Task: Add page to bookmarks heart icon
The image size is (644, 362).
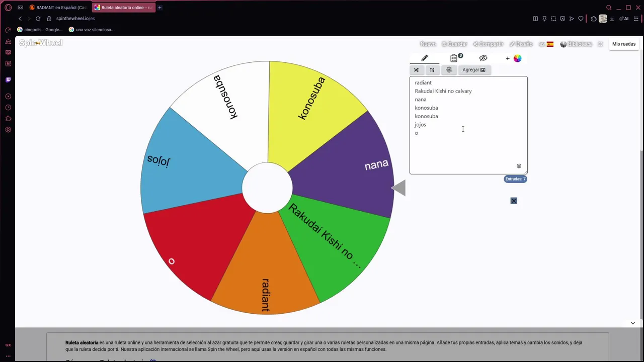Action: tap(581, 19)
